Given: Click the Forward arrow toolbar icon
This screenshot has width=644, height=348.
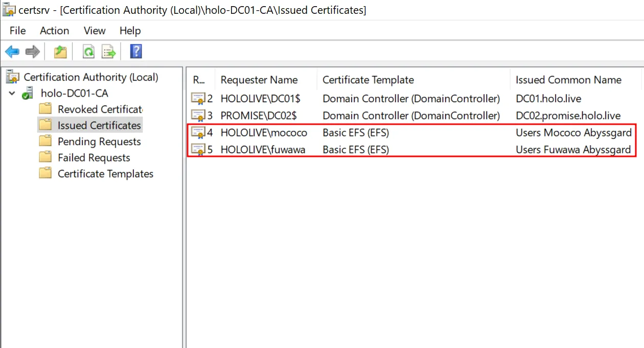Looking at the screenshot, I should [33, 51].
